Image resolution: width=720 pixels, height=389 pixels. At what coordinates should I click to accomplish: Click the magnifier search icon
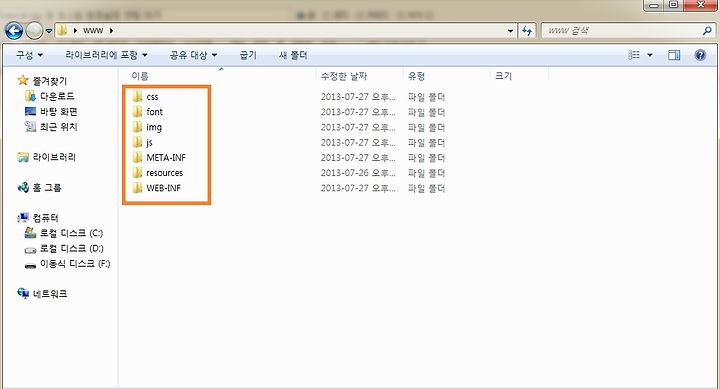pos(707,31)
